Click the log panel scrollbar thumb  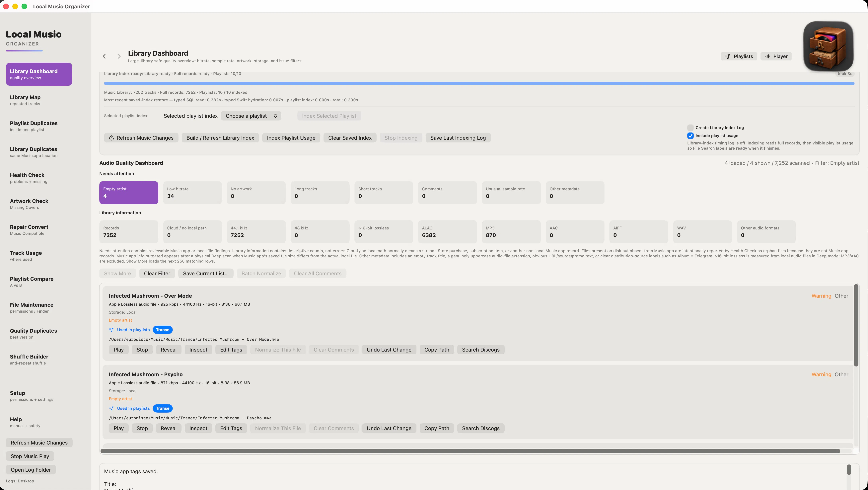point(849,470)
